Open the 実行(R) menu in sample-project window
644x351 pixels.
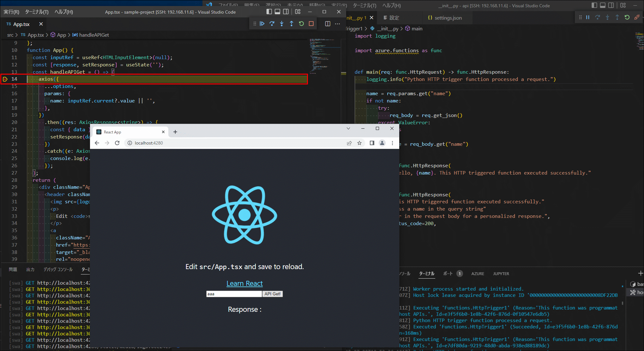pyautogui.click(x=11, y=12)
